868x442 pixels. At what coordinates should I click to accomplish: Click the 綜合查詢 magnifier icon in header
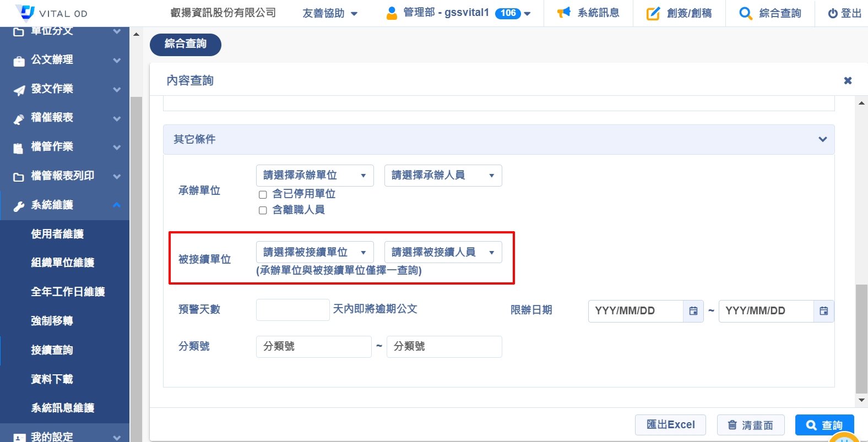click(x=745, y=13)
